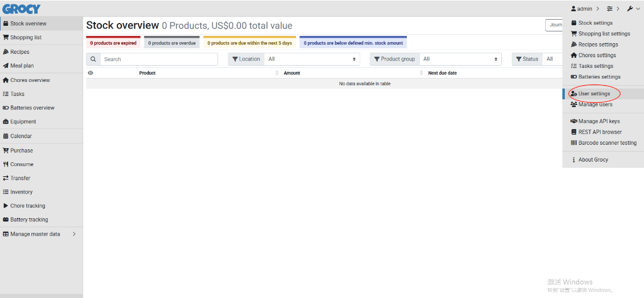
Task: Go to Shopping list
Action: pyautogui.click(x=26, y=38)
